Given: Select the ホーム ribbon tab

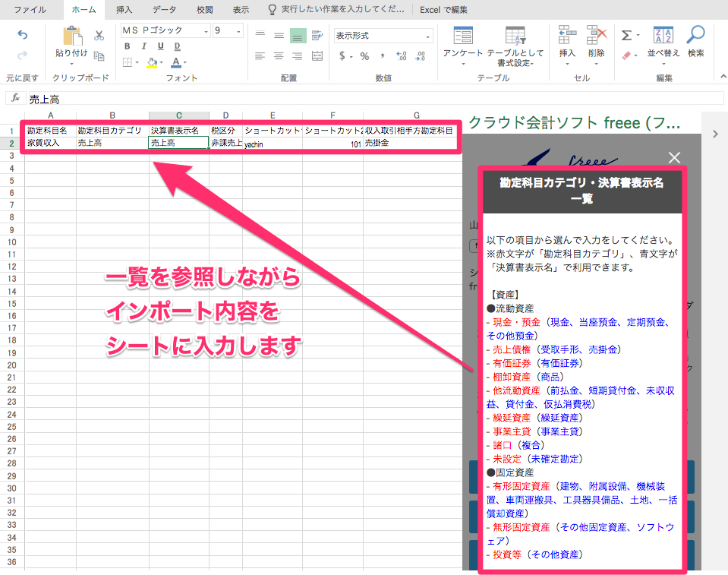Looking at the screenshot, I should 84,10.
